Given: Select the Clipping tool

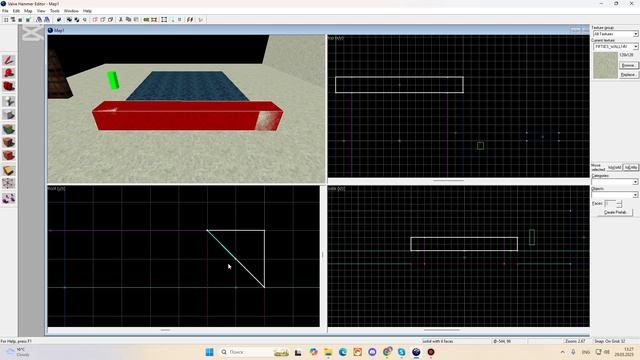Looking at the screenshot, I should tap(9, 170).
